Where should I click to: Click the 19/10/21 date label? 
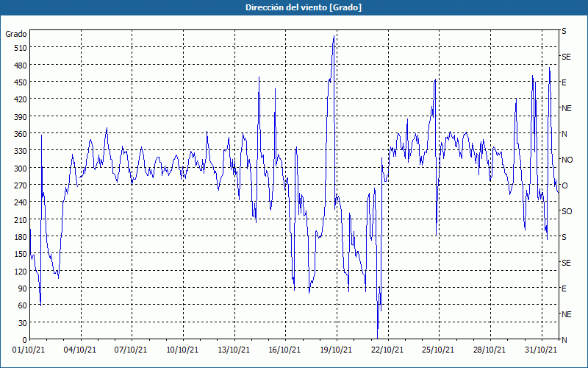(336, 350)
